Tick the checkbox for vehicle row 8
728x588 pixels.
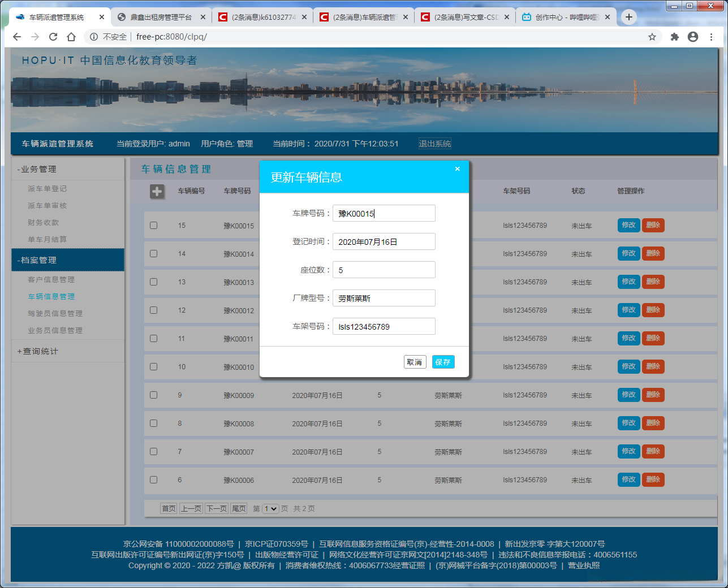click(x=153, y=423)
